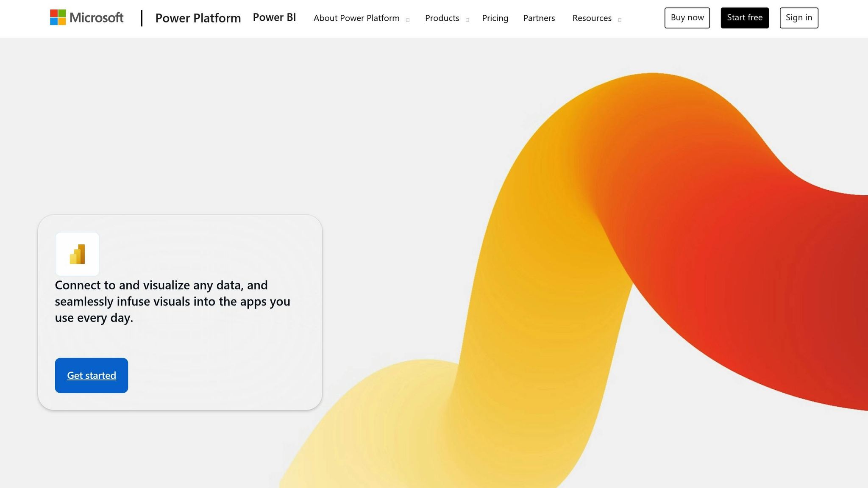Click the Microsoft wordmark text
The width and height of the screenshot is (868, 488).
96,17
